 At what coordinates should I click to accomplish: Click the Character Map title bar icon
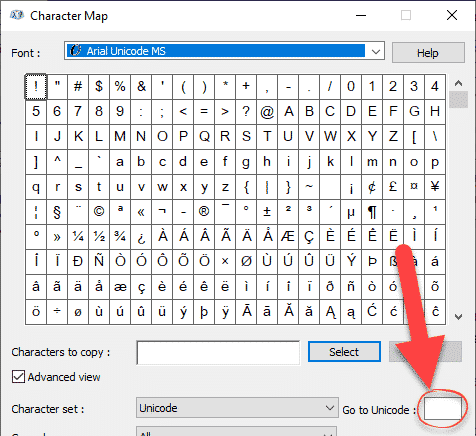point(17,15)
